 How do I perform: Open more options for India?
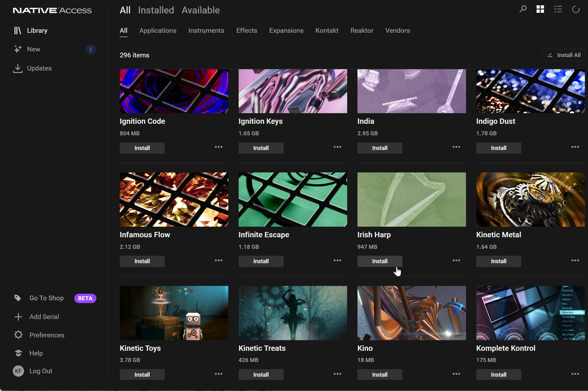click(456, 147)
